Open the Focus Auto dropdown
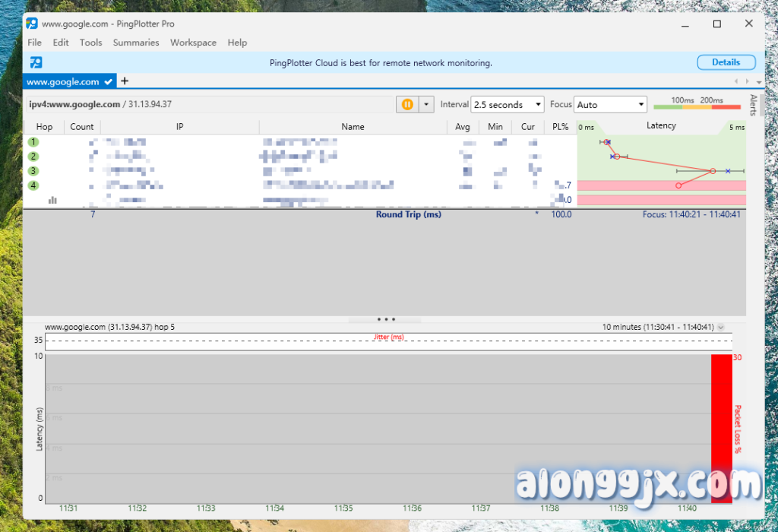Viewport: 778px width, 532px height. click(x=609, y=105)
